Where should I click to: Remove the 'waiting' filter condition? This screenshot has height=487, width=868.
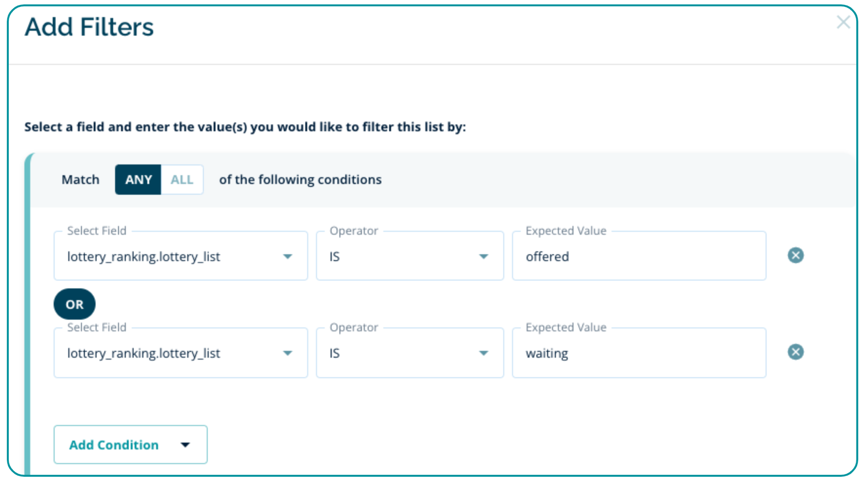tap(795, 352)
